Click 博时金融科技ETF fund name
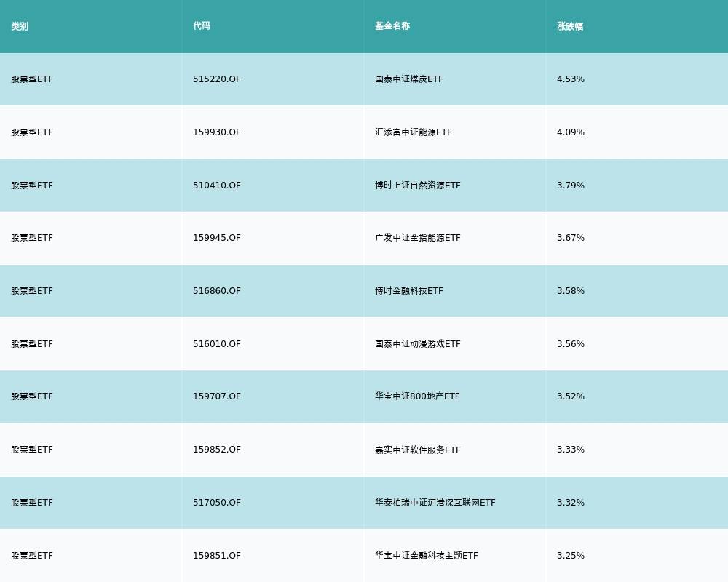This screenshot has width=728, height=582. [408, 291]
